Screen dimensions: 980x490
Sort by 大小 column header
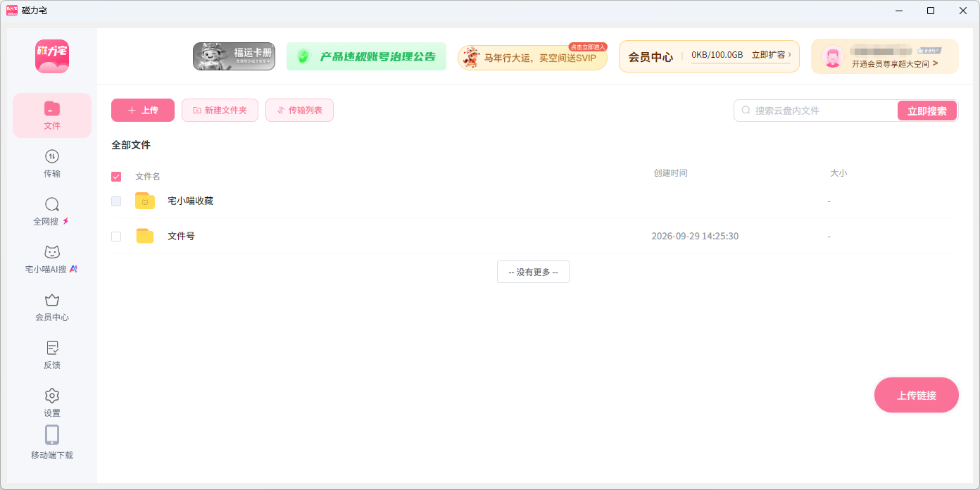tap(838, 173)
